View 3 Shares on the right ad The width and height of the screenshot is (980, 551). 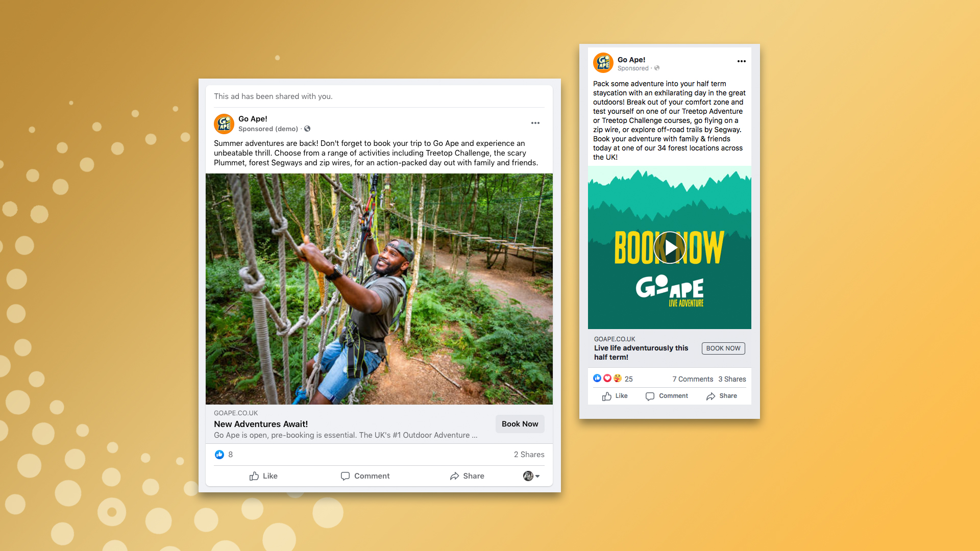coord(732,379)
